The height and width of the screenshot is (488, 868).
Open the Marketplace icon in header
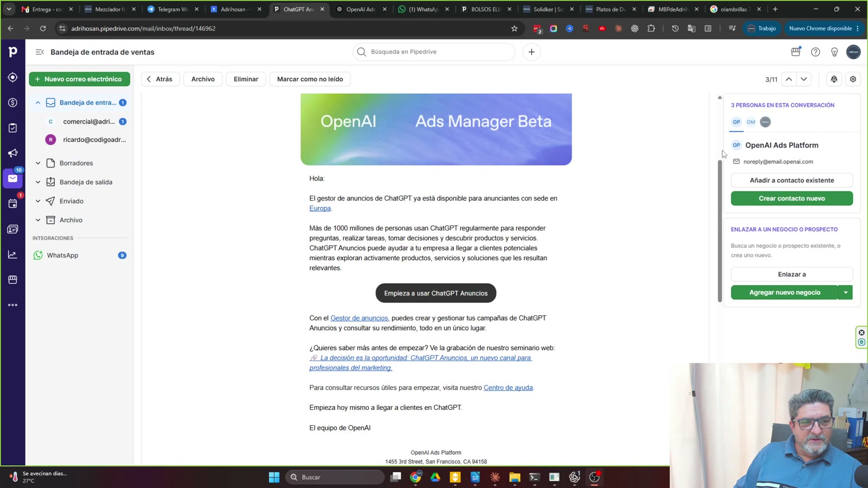point(796,52)
